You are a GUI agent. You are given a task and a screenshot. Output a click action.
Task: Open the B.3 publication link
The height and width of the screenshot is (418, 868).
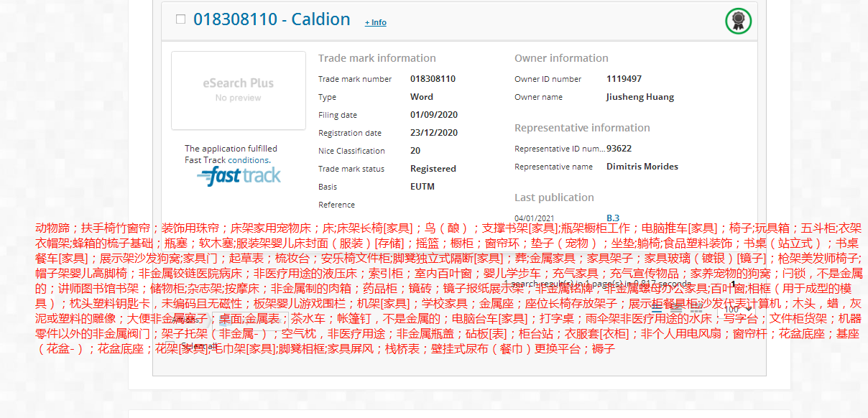click(612, 218)
